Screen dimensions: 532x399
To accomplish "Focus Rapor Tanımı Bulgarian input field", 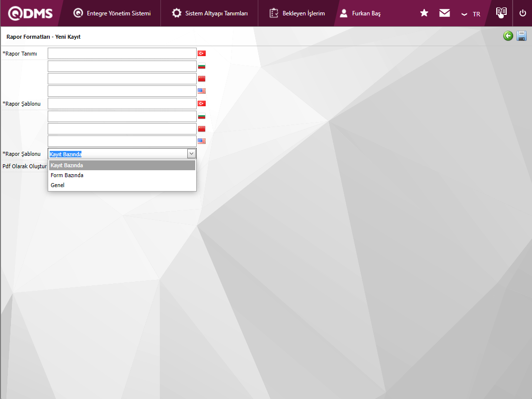I will (x=122, y=66).
